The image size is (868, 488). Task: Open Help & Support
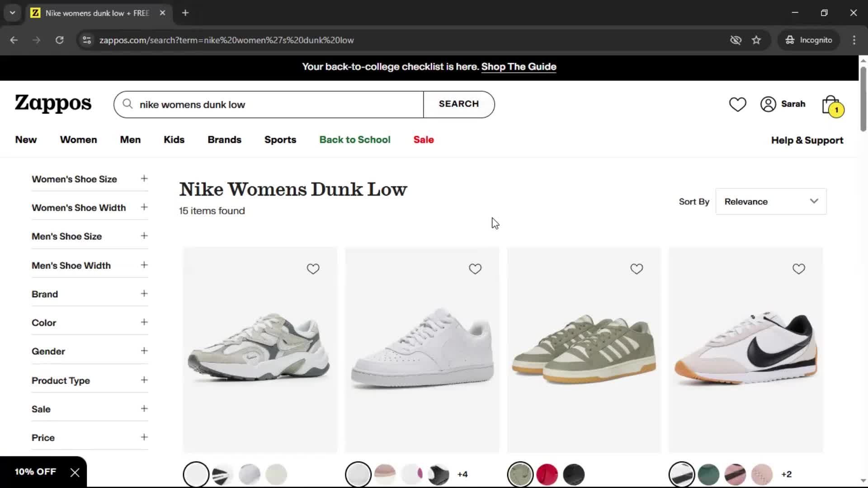click(807, 140)
